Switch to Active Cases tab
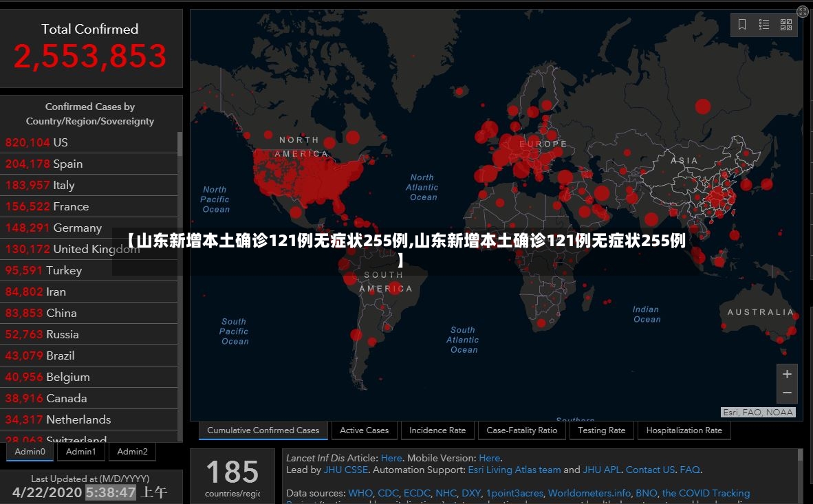The width and height of the screenshot is (813, 504). tap(364, 430)
